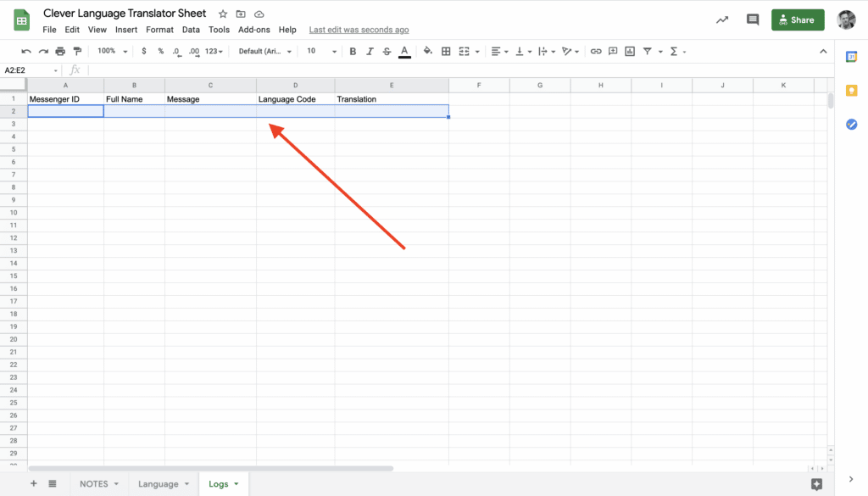Screen dimensions: 868x496
Task: Open the borders tool
Action: coord(446,52)
